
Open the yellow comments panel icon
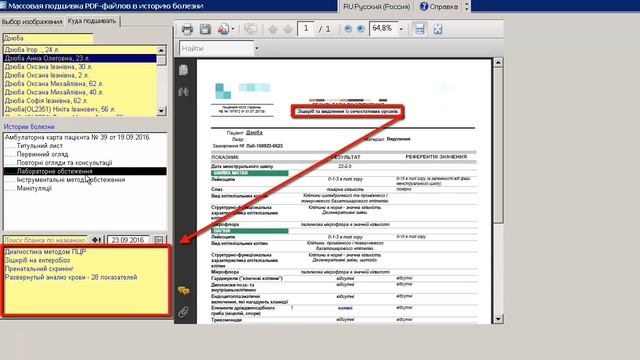184,291
